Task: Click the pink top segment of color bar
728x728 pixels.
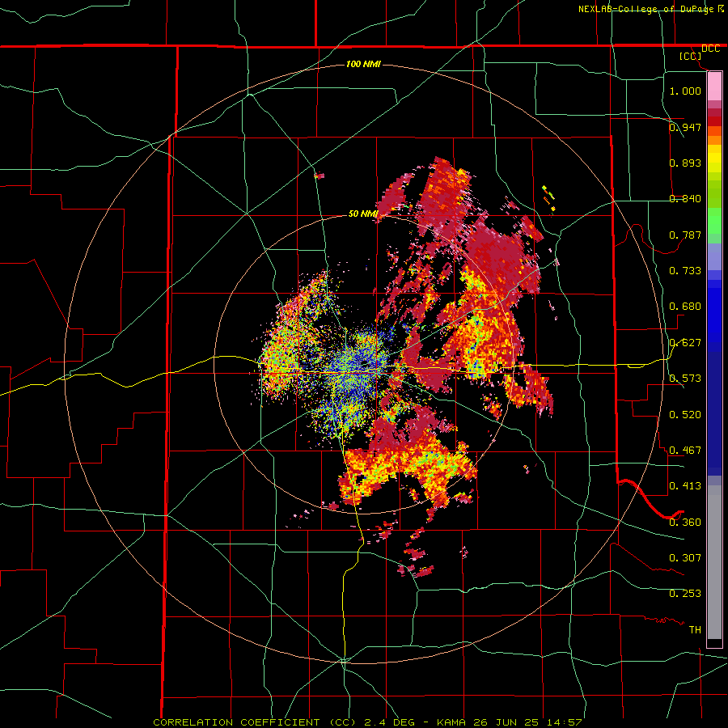Action: click(714, 87)
